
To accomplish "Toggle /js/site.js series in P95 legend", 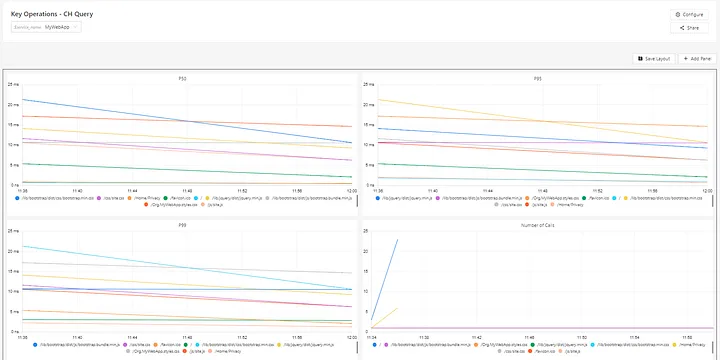I will click(x=535, y=205).
